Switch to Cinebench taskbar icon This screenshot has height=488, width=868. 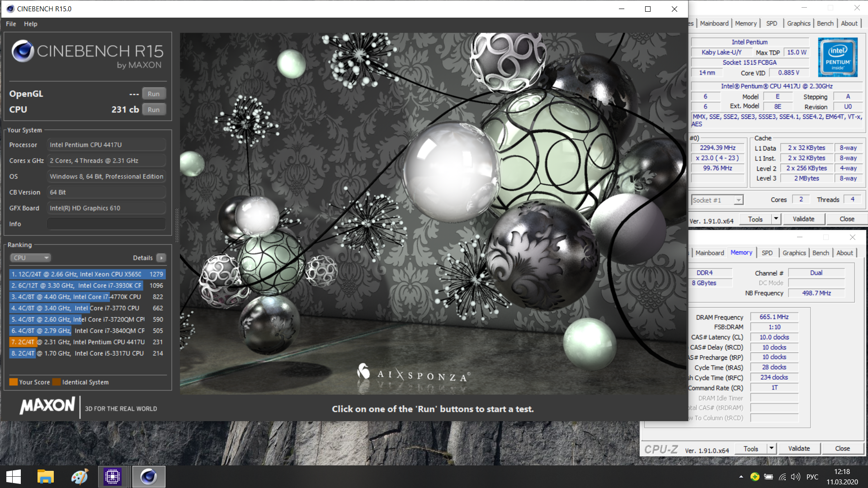tap(149, 477)
